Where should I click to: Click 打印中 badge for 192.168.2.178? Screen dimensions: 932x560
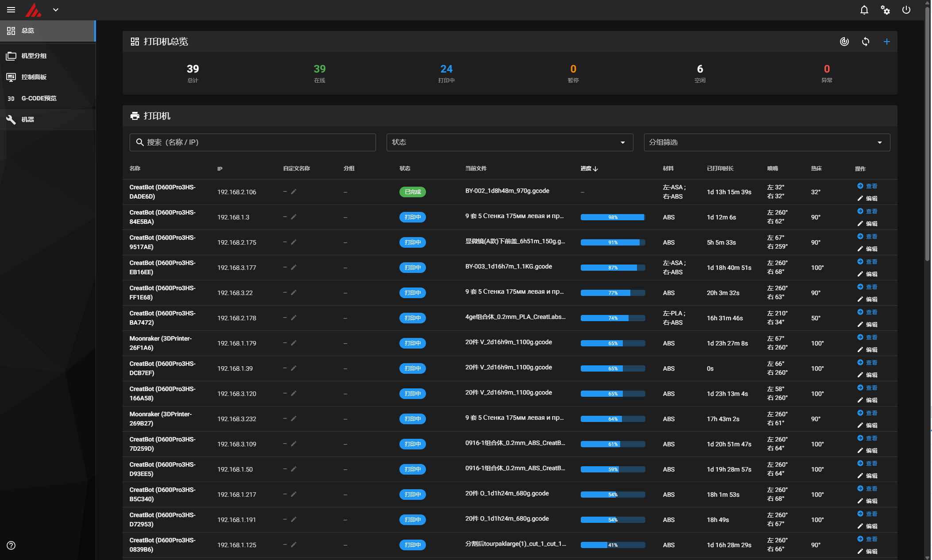pos(413,318)
